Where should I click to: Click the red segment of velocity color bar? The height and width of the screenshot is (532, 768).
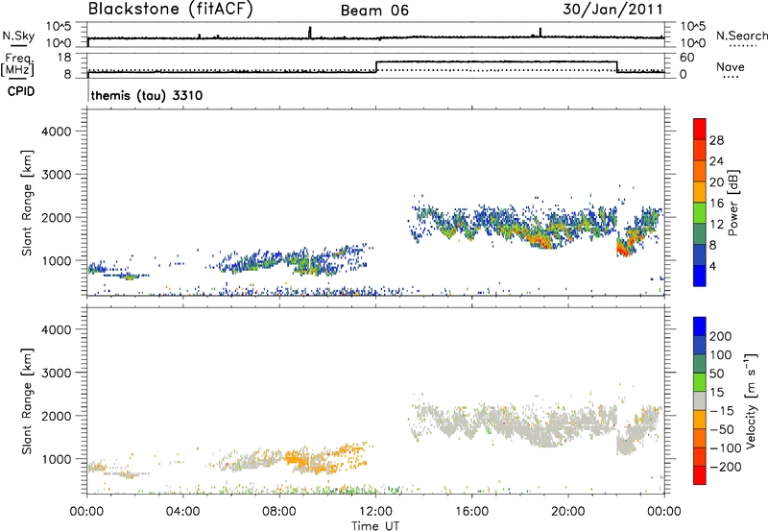700,475
